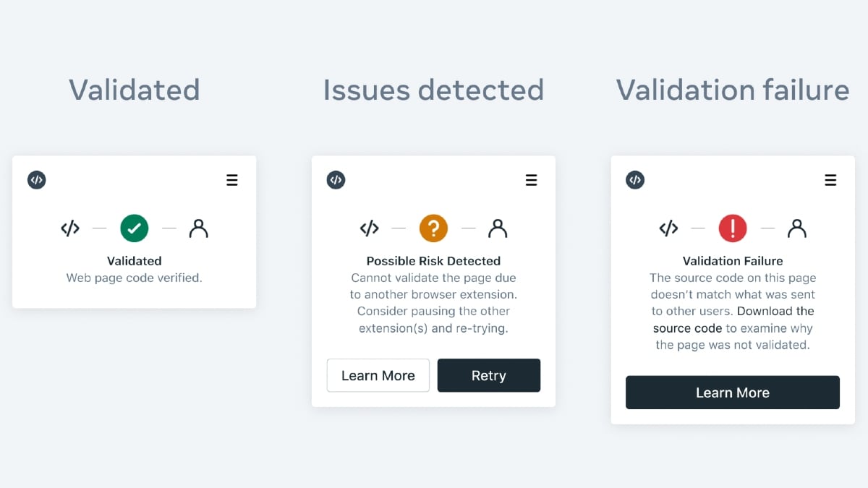Click extension logo in Validation Failure card
Screen dimensions: 868x488
635,180
